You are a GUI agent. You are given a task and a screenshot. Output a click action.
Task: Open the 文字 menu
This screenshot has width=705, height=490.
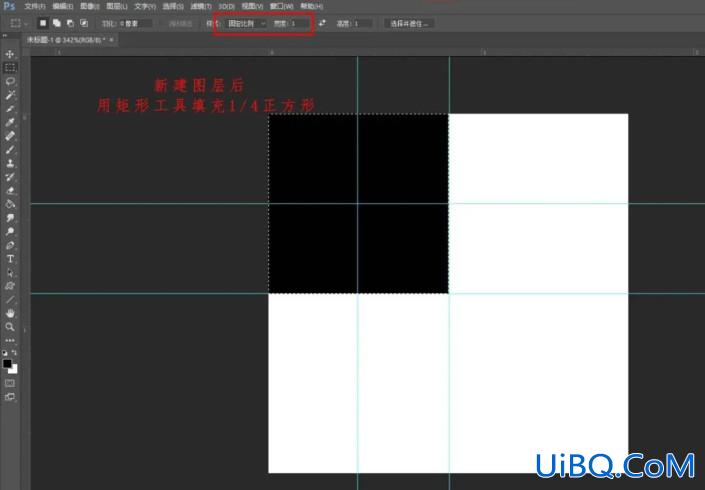pos(145,6)
